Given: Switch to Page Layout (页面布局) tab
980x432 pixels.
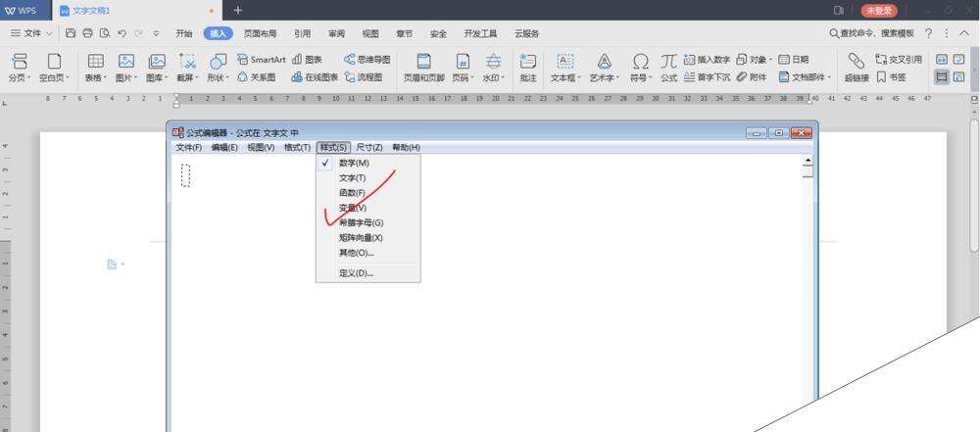Looking at the screenshot, I should 260,33.
